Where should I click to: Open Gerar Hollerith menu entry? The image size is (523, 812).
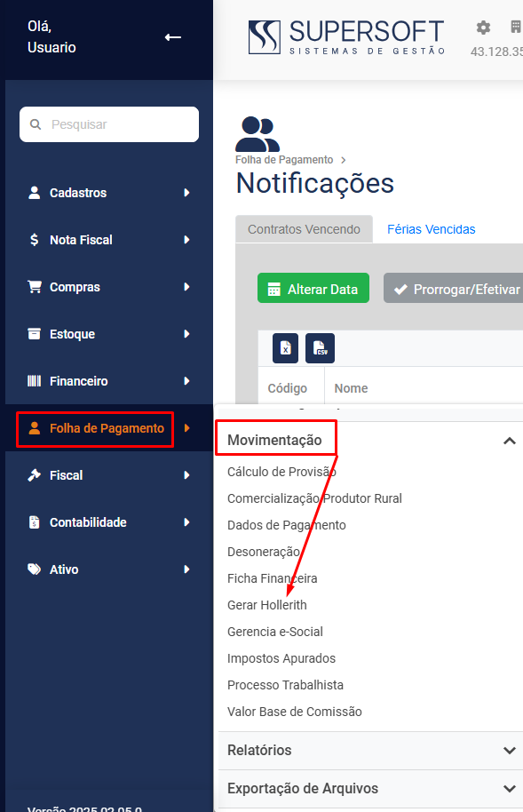click(266, 605)
